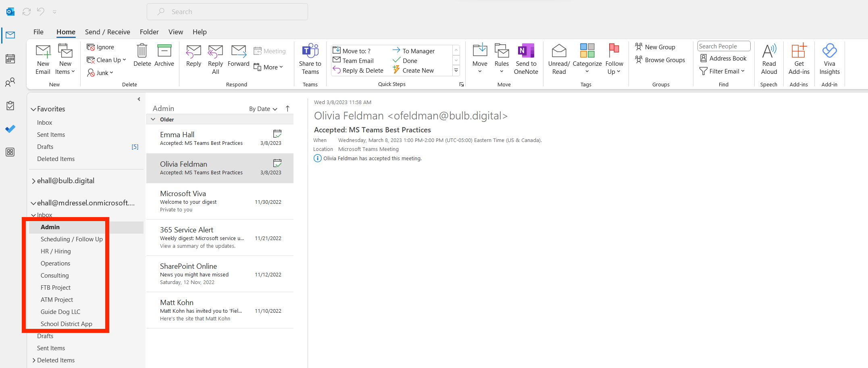Start Read Aloud for the message

click(768, 59)
